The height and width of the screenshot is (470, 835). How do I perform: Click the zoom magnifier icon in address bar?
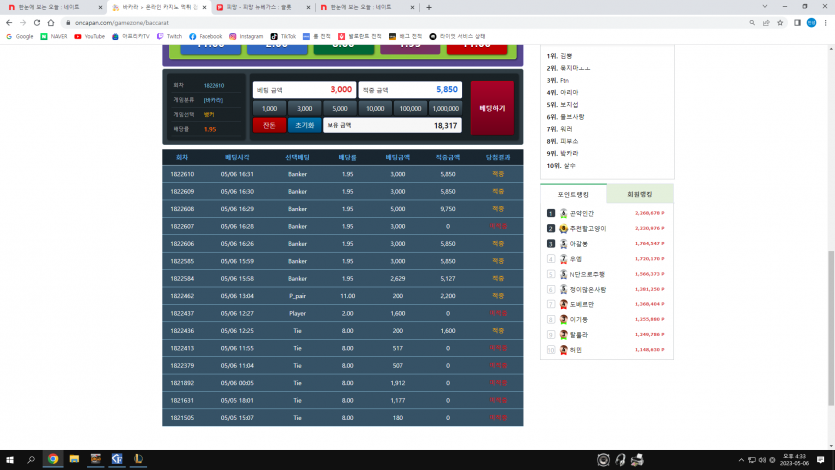pos(752,23)
